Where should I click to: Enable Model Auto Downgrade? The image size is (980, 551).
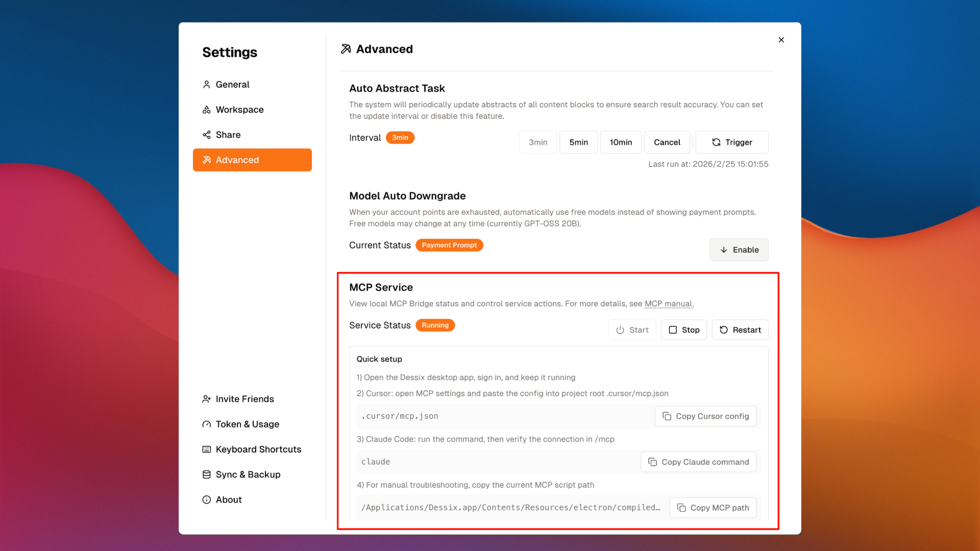[739, 249]
